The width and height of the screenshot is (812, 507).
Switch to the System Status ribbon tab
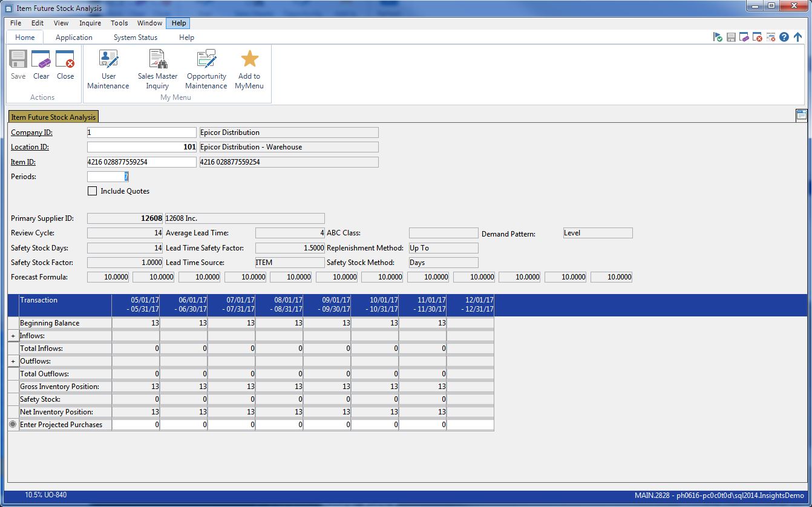click(x=136, y=38)
